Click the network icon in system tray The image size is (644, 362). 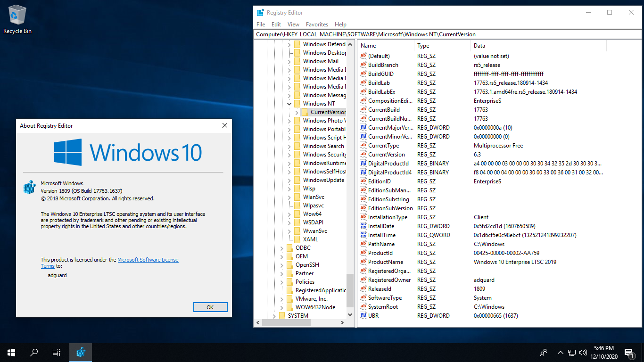[x=572, y=352]
